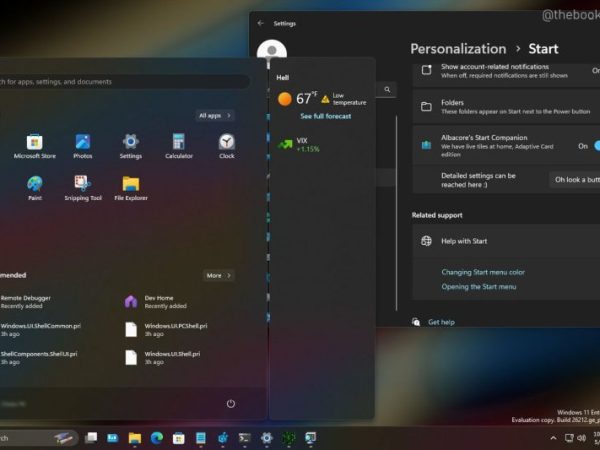Open Remote Debugger recommended item
Viewport: 600px width, 450px height.
click(x=26, y=302)
